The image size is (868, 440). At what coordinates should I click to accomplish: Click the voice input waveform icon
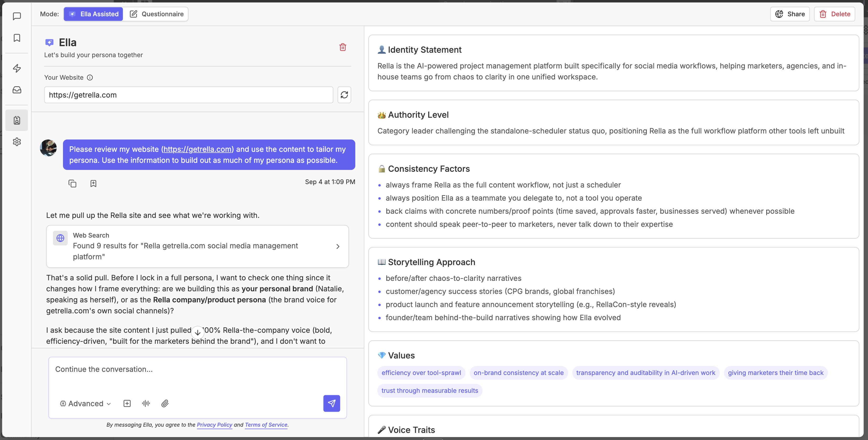coord(146,403)
